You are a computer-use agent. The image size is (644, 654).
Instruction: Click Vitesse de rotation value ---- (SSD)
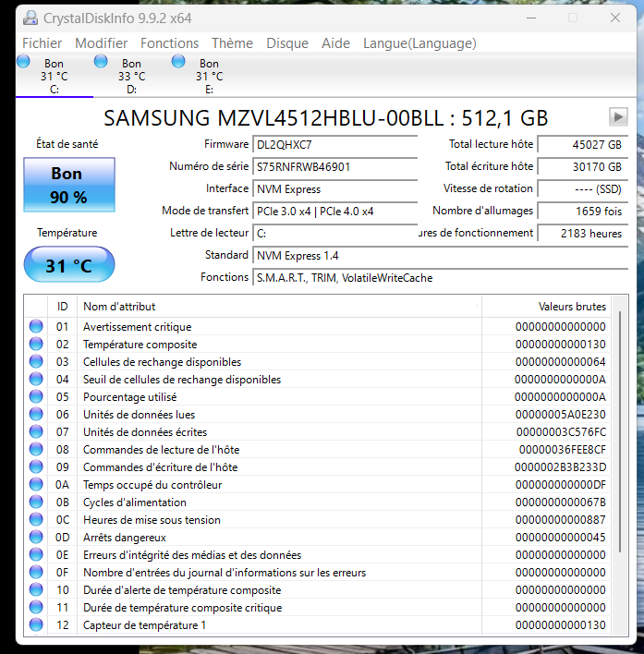(583, 189)
